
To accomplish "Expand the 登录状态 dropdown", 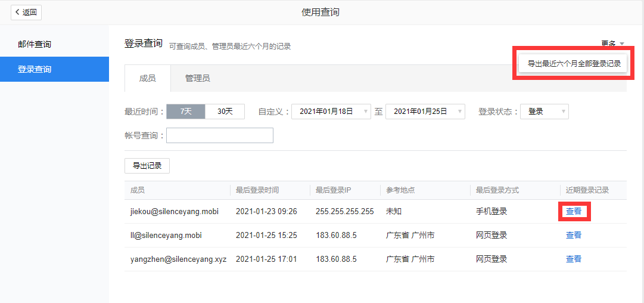I will click(544, 112).
